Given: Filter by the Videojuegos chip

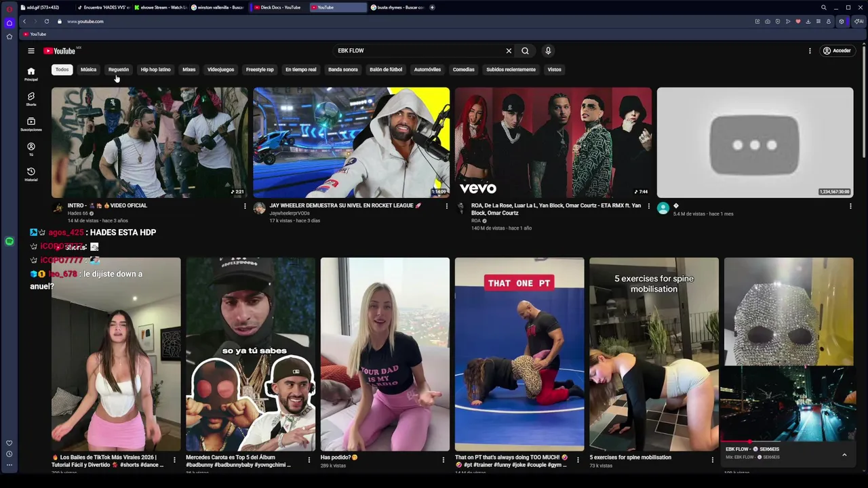Looking at the screenshot, I should pyautogui.click(x=220, y=70).
